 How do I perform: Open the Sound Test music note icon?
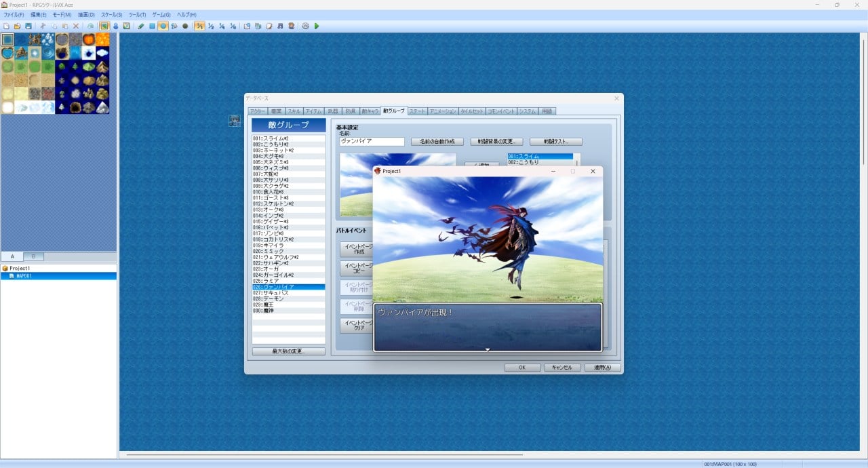tap(281, 26)
